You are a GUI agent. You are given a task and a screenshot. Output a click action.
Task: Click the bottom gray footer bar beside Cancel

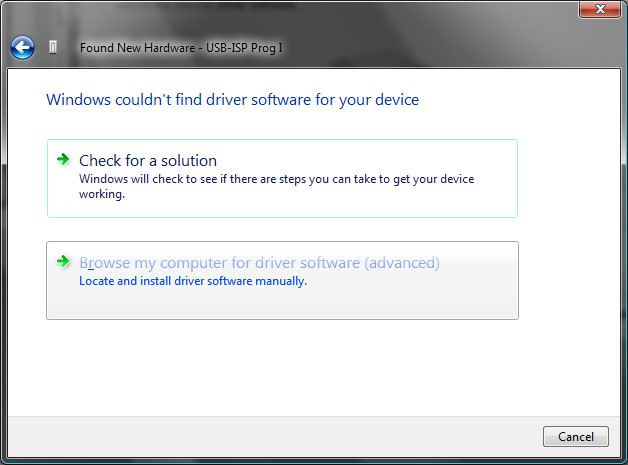point(272,437)
